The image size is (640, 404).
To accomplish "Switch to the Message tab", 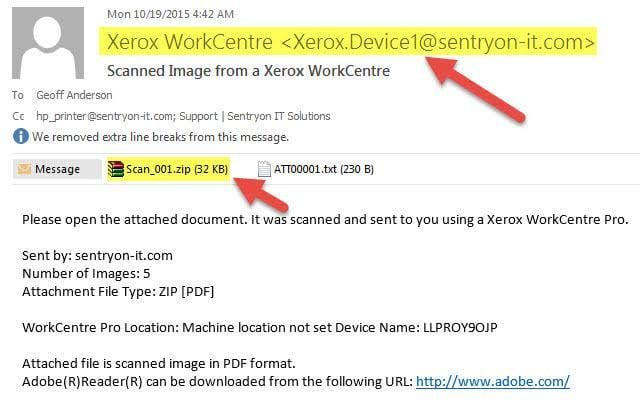I will 57,169.
